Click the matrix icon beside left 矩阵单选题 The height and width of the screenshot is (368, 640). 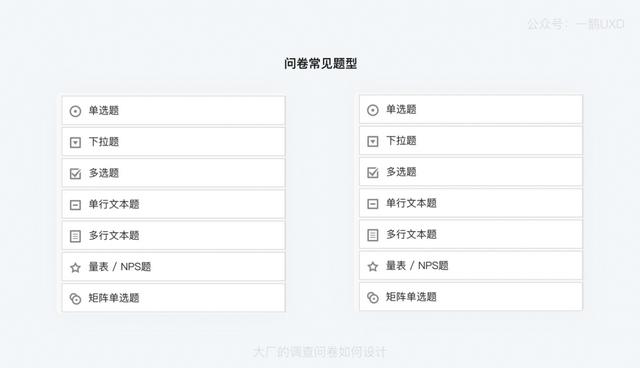(x=75, y=299)
